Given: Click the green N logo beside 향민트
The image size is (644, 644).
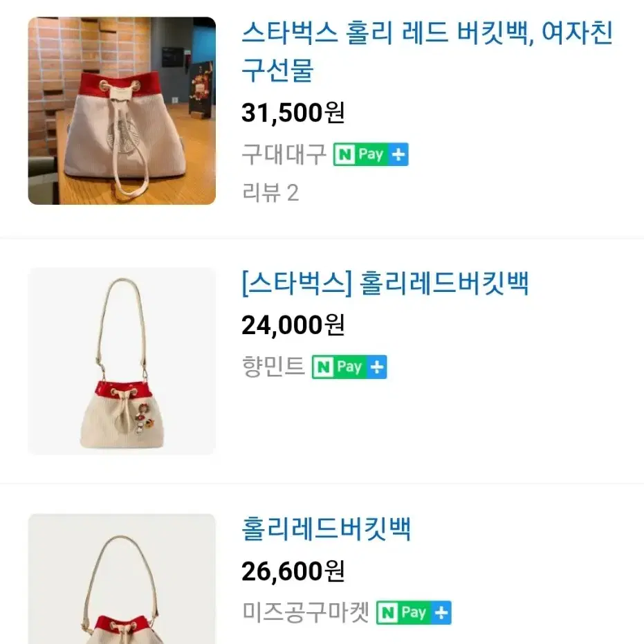Looking at the screenshot, I should [323, 367].
